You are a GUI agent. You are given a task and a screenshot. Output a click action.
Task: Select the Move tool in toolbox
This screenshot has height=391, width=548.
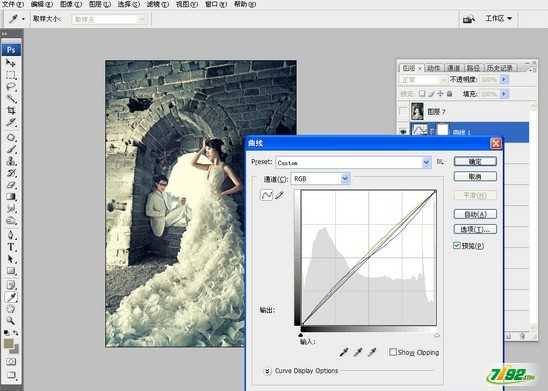tap(11, 63)
